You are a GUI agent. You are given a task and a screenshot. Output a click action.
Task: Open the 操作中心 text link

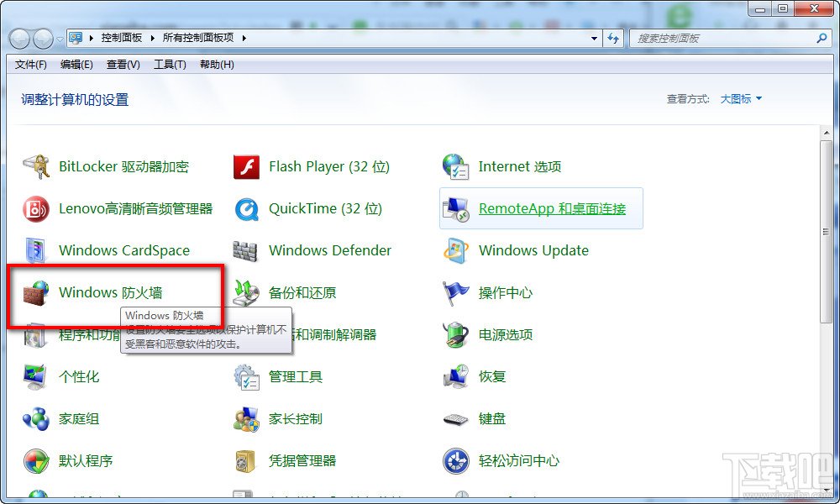coord(505,292)
